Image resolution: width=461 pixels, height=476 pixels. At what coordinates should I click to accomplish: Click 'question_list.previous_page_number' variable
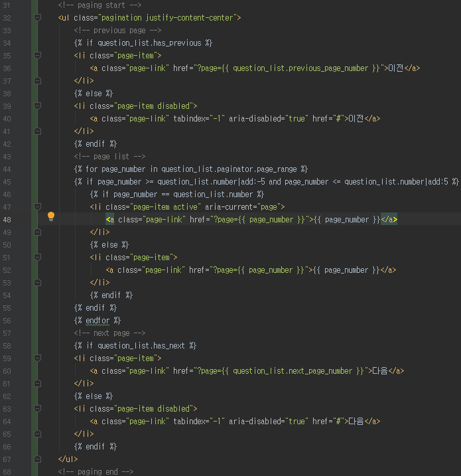(300, 68)
